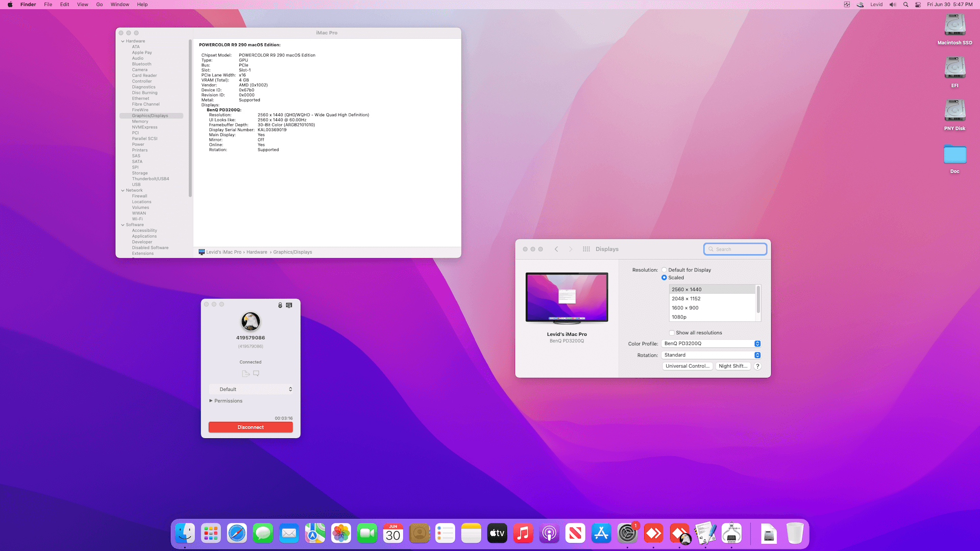Click the monitor icon in AnyDesk session window
The height and width of the screenshot is (551, 980).
[289, 305]
